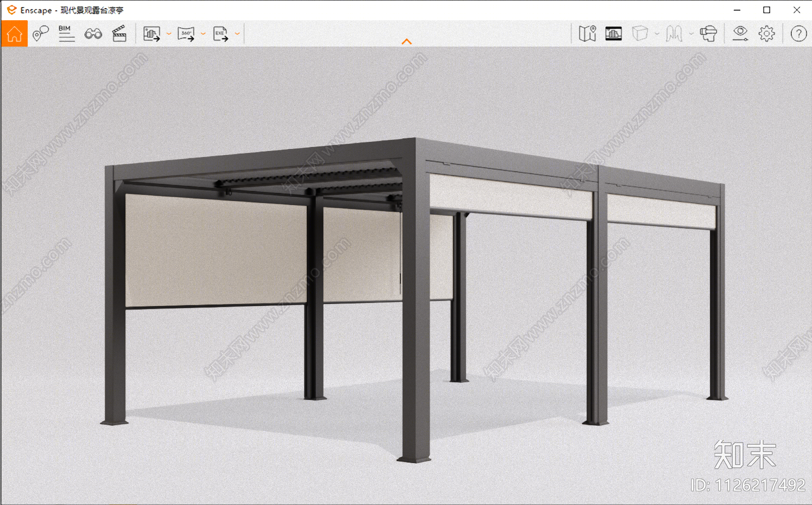
Task: Collapse the toolbar with orange chevron
Action: pyautogui.click(x=407, y=42)
